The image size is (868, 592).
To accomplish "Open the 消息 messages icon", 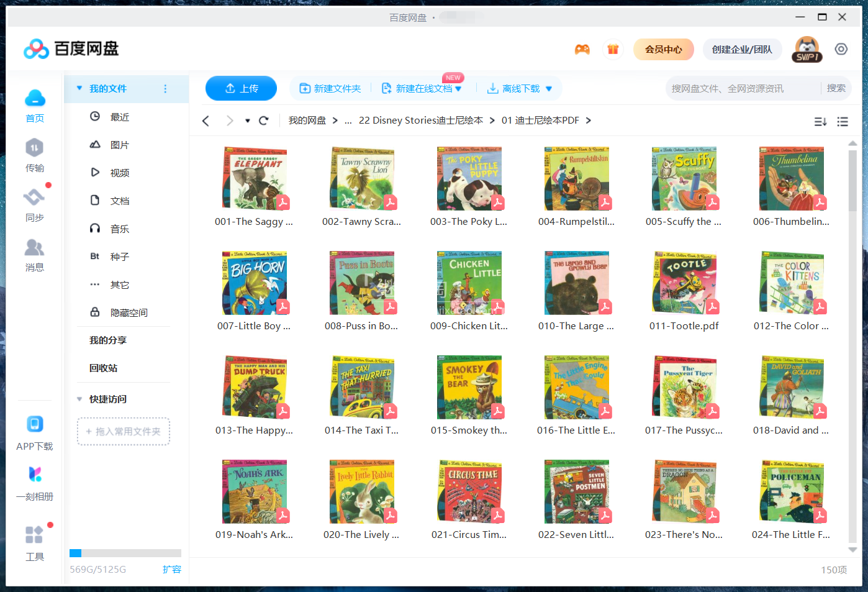I will [35, 255].
